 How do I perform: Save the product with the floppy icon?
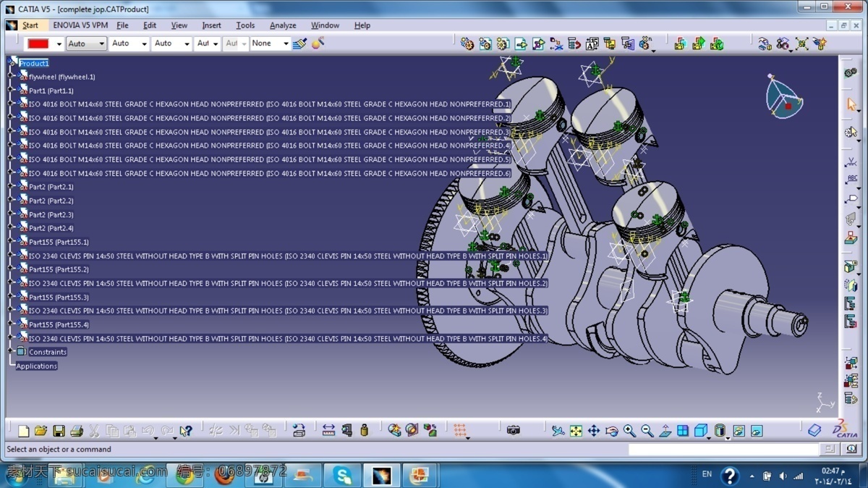click(x=59, y=431)
